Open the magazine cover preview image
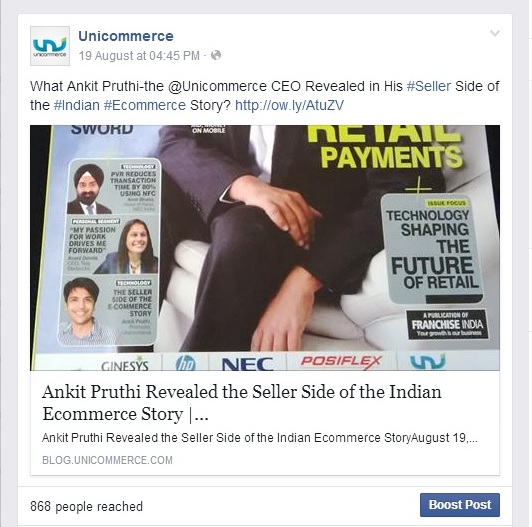 [x=265, y=248]
